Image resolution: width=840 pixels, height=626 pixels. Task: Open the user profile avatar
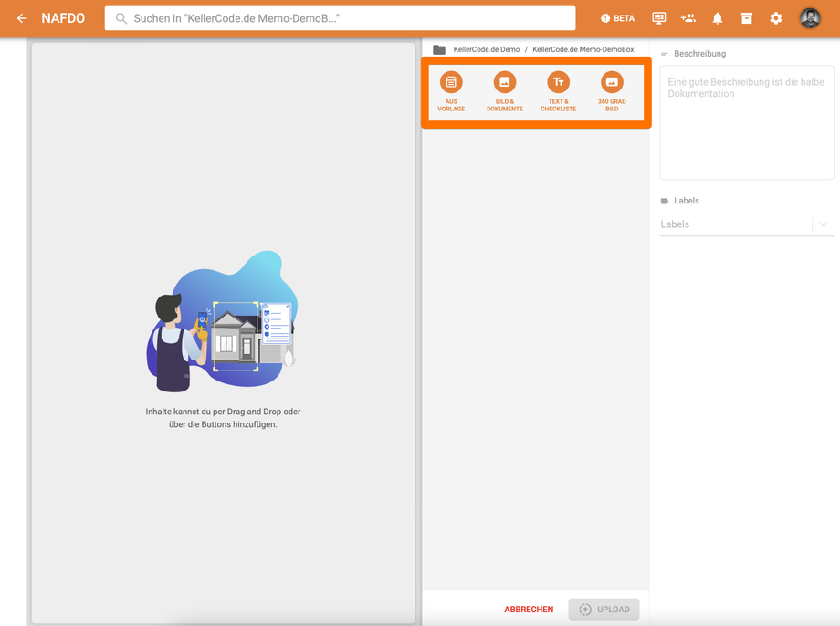coord(810,18)
